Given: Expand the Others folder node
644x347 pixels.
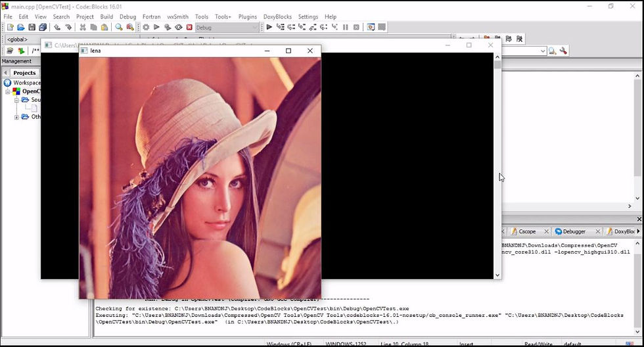Looking at the screenshot, I should click(16, 117).
